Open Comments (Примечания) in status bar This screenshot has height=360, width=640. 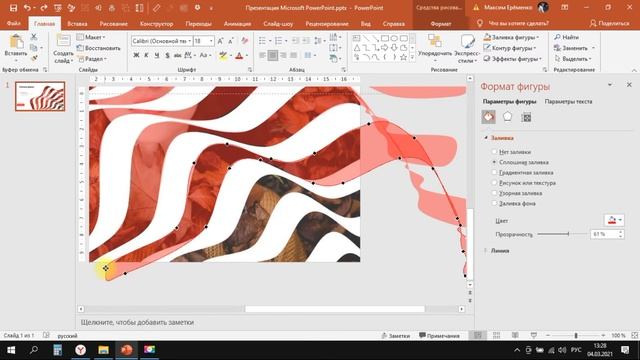440,336
